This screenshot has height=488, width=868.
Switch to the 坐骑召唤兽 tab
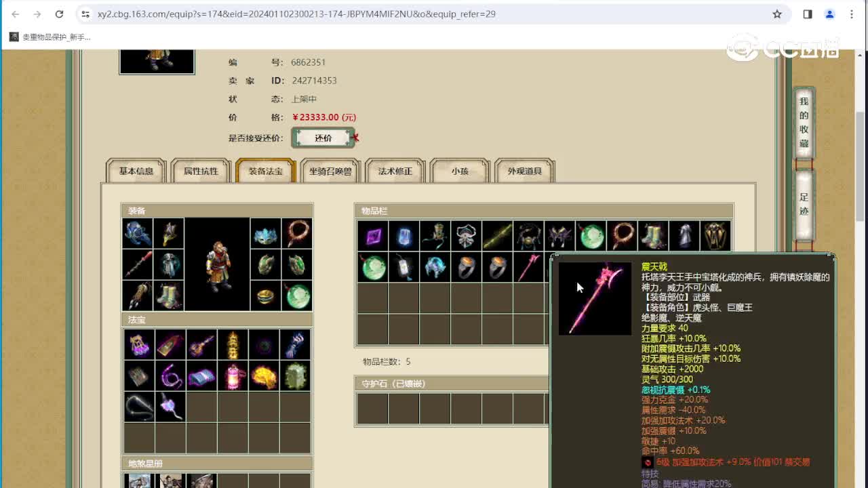330,171
